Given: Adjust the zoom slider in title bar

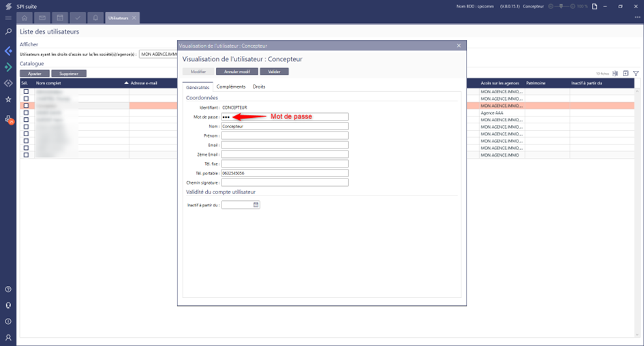Looking at the screenshot, I should [x=560, y=6].
